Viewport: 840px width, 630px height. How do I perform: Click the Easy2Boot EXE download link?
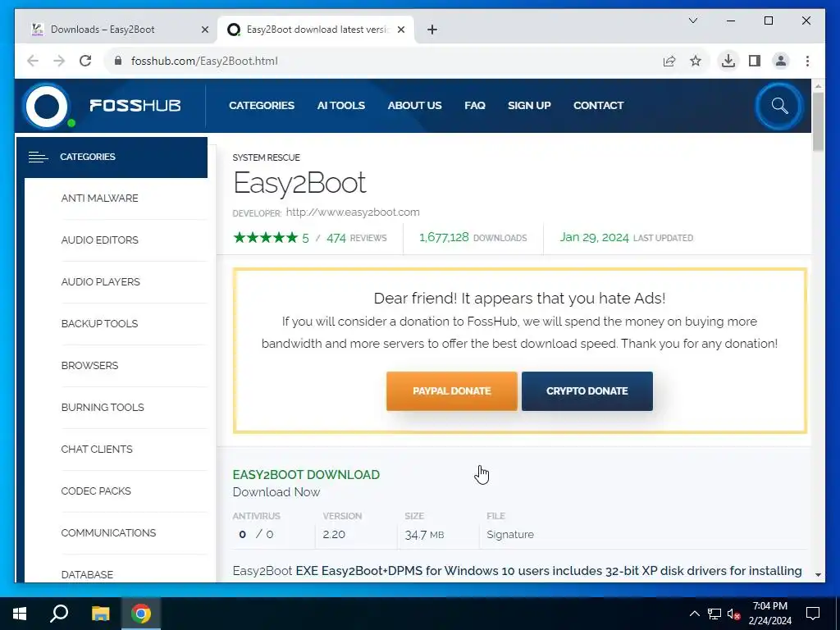click(x=517, y=571)
